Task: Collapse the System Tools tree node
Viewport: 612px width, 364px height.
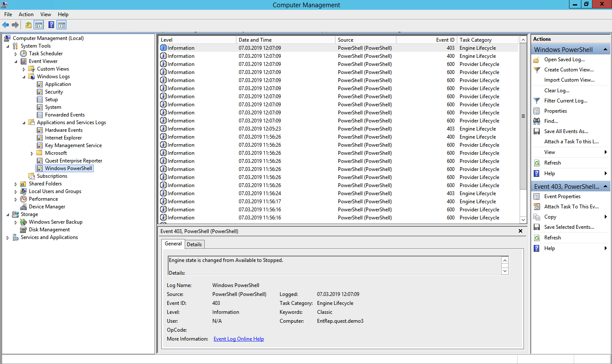Action: 8,46
